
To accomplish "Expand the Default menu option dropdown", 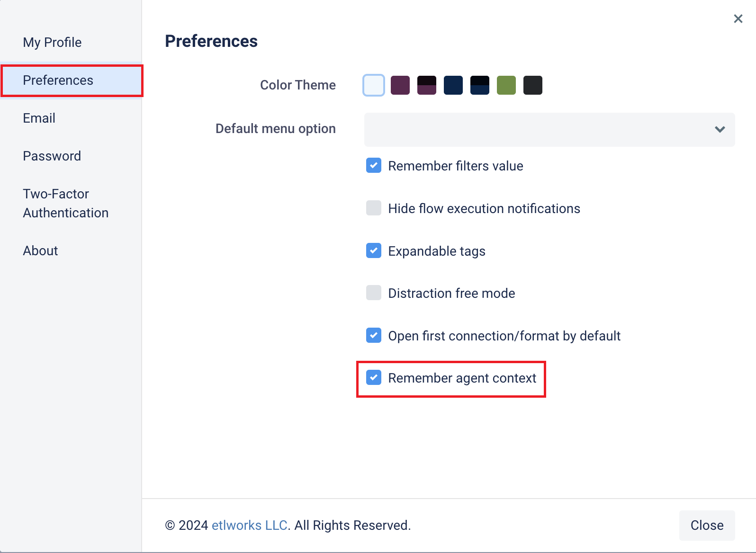I will (x=549, y=129).
